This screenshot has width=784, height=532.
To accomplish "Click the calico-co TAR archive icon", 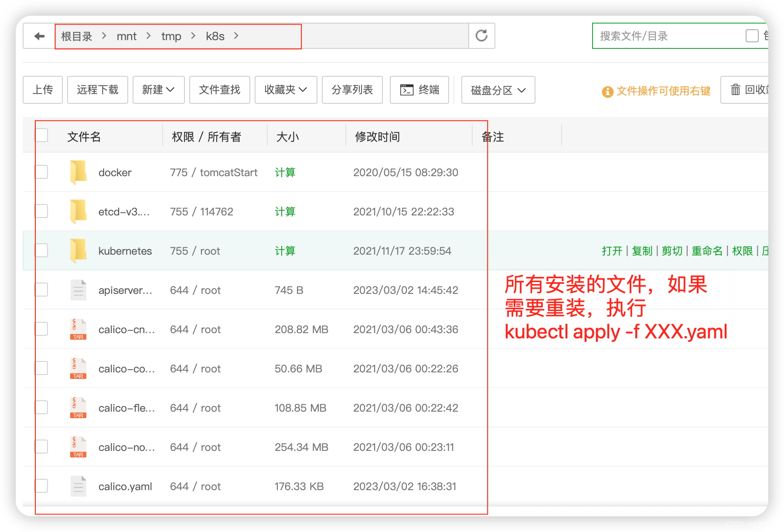I will (x=78, y=368).
